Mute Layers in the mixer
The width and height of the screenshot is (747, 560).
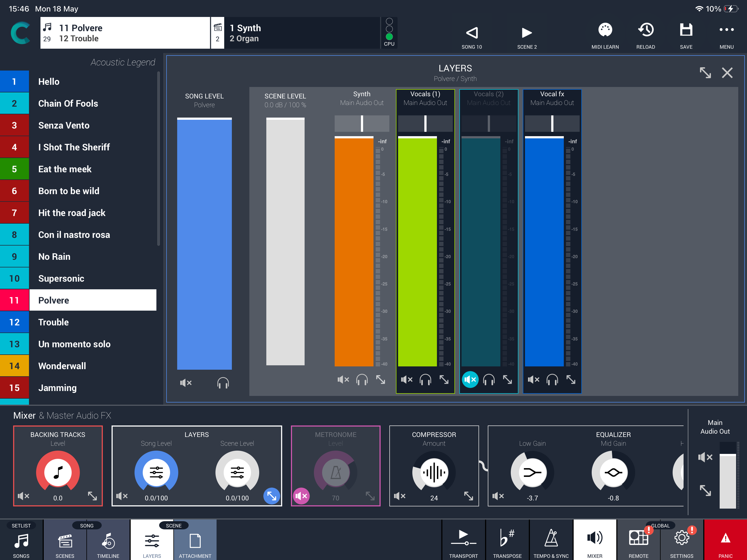pyautogui.click(x=122, y=496)
